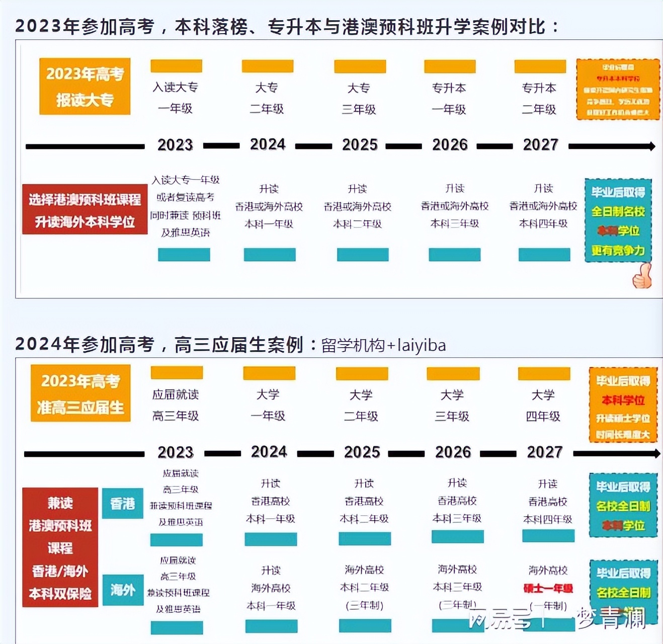Click year 2023 in the second chart timeline
Viewport: 663px width, 644px height.
pyautogui.click(x=176, y=452)
